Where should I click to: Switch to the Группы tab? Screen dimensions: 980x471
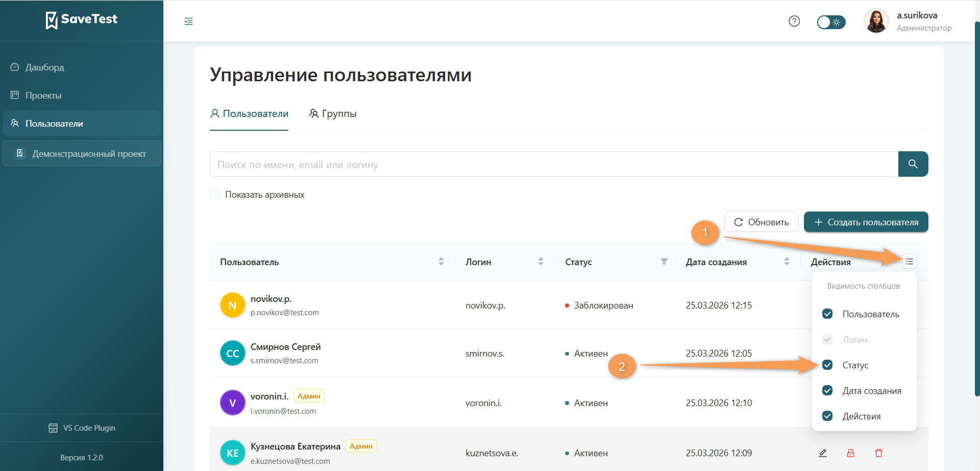tap(333, 113)
